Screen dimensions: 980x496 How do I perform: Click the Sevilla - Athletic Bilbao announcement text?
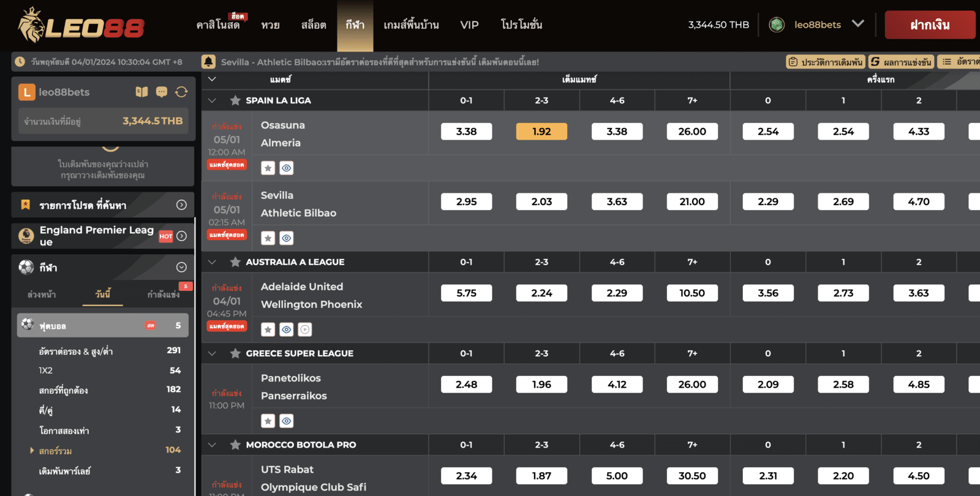point(380,62)
